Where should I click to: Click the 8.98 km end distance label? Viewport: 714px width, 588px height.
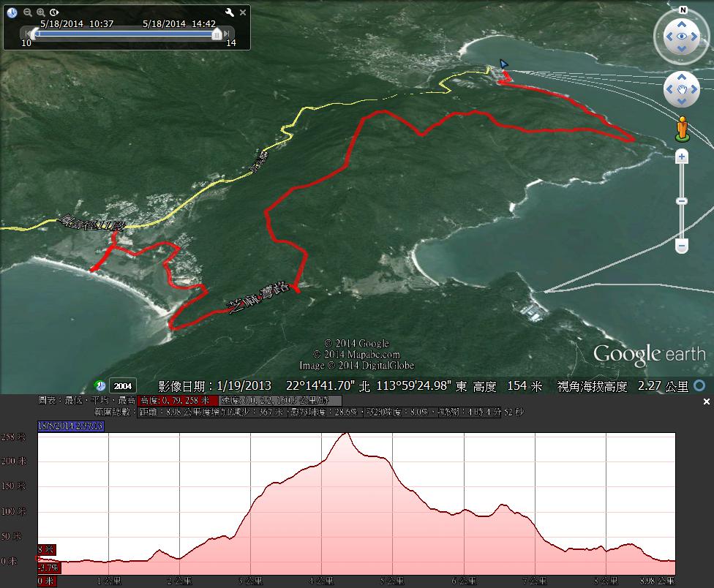tap(657, 581)
